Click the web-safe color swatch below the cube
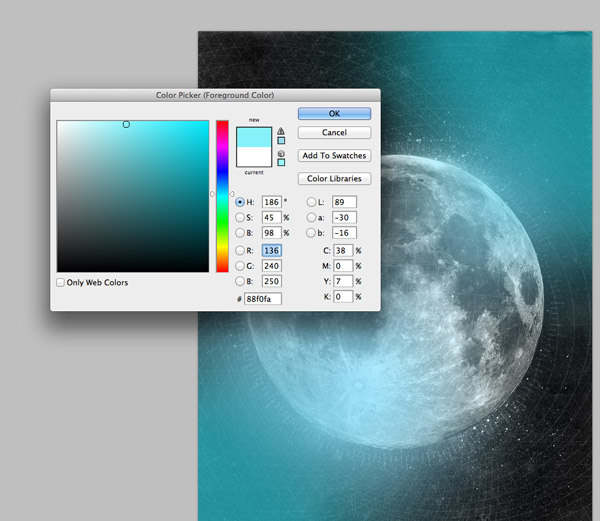This screenshot has width=600, height=521. click(x=281, y=162)
